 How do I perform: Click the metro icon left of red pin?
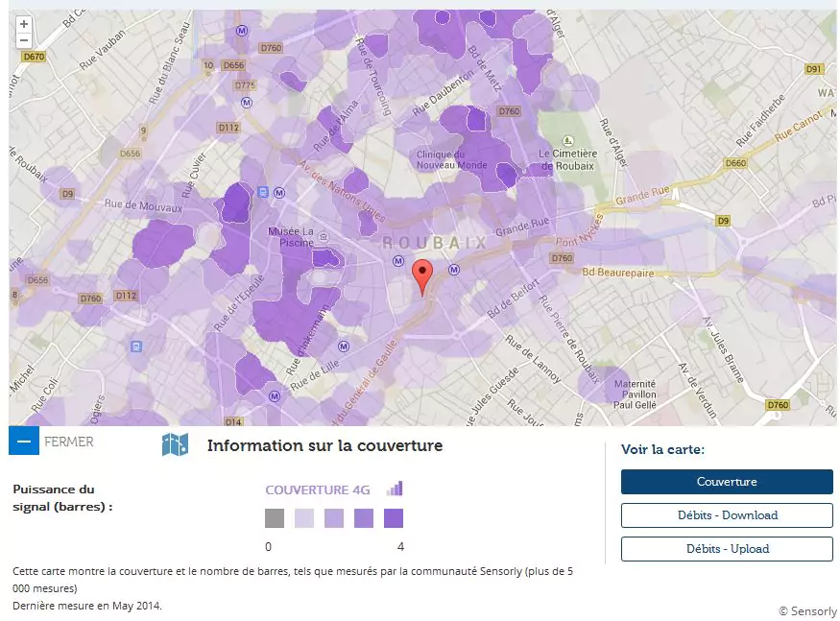tap(397, 261)
